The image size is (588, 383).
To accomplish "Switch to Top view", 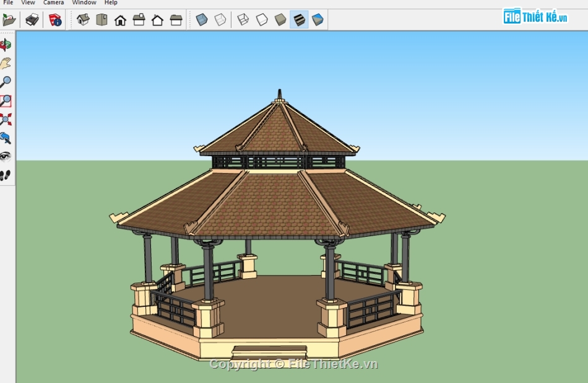I will coord(102,20).
